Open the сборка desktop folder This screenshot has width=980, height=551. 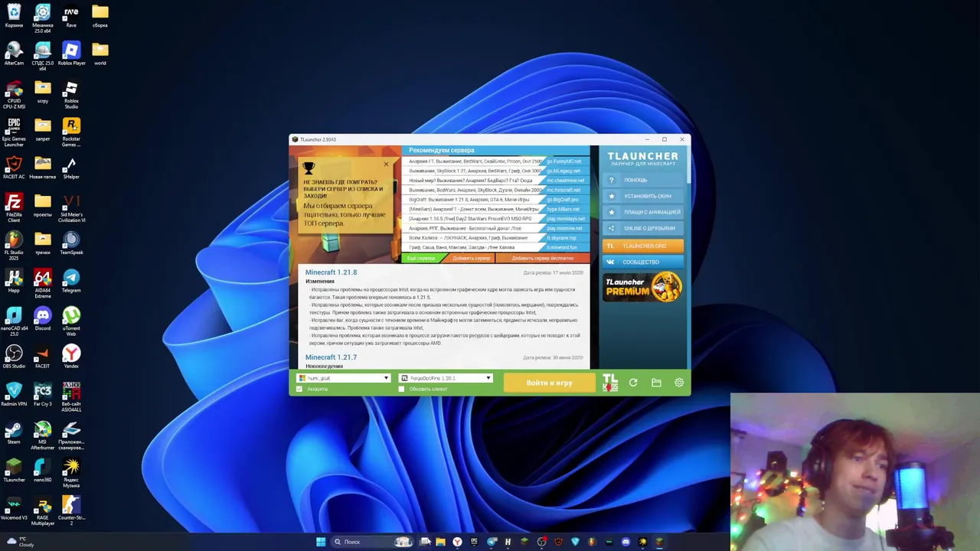click(x=100, y=16)
